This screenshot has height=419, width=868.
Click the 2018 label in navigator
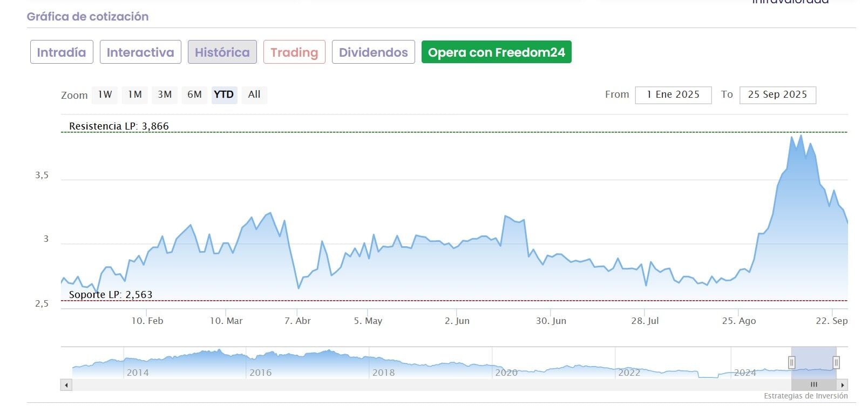pyautogui.click(x=384, y=373)
